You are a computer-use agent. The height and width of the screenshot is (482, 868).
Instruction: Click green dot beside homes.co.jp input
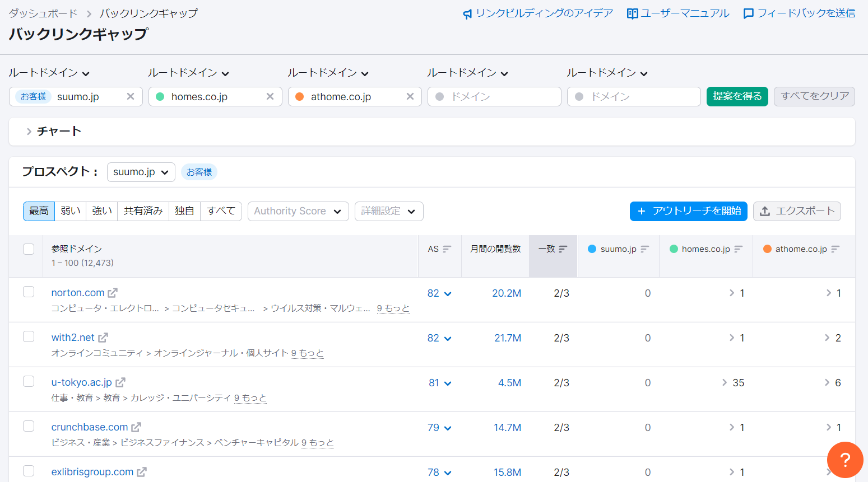tap(160, 96)
